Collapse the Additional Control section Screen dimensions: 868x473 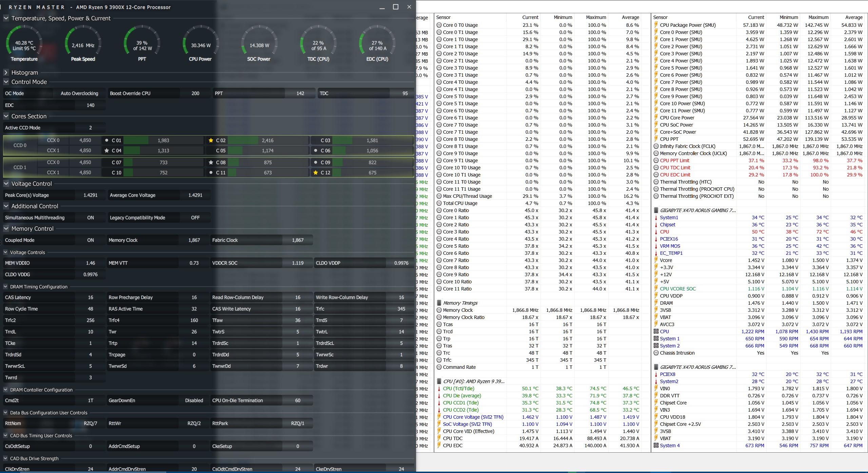(6, 206)
